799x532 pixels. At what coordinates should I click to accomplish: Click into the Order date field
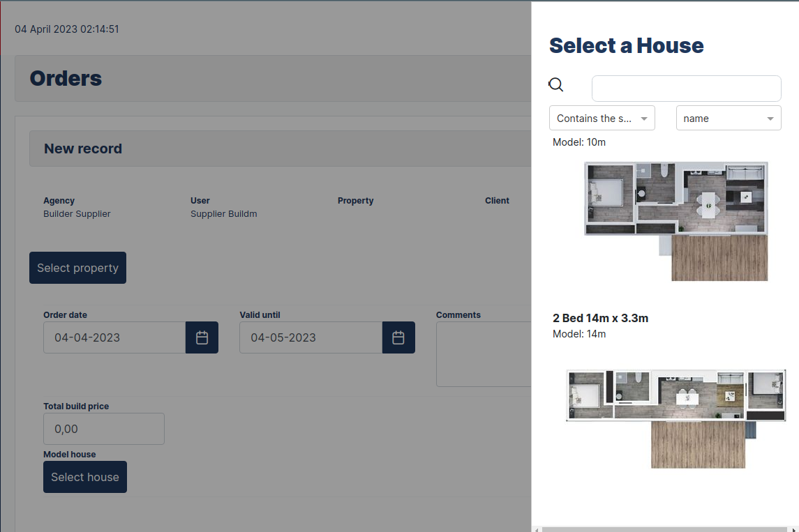[x=114, y=337]
